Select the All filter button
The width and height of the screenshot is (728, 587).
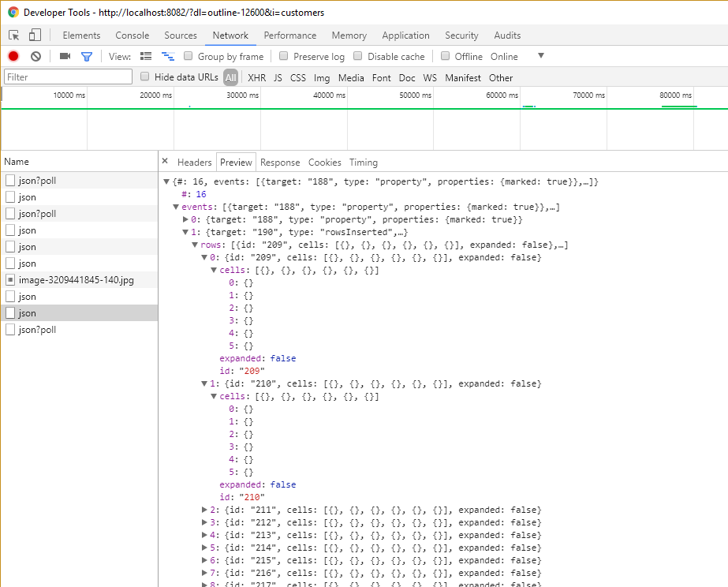(x=231, y=77)
